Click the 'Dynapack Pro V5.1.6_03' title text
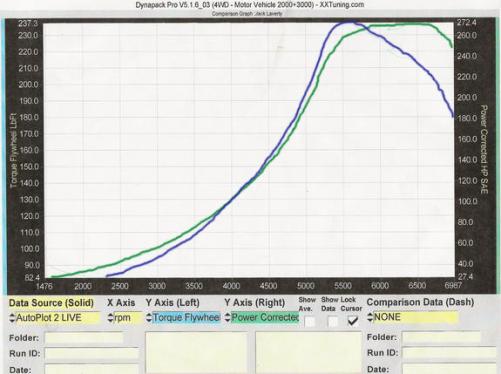Screen dimensions: 501x374 (x=173, y=5)
